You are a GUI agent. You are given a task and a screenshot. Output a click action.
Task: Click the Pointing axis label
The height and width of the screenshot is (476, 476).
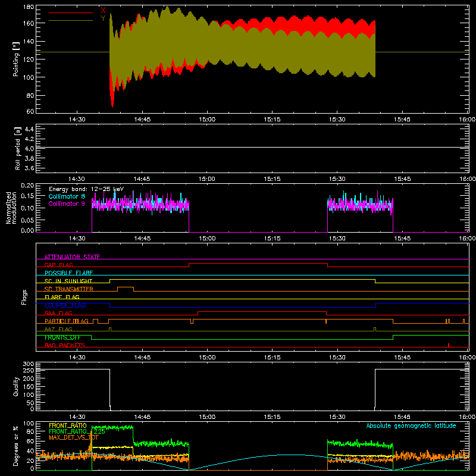16,59
